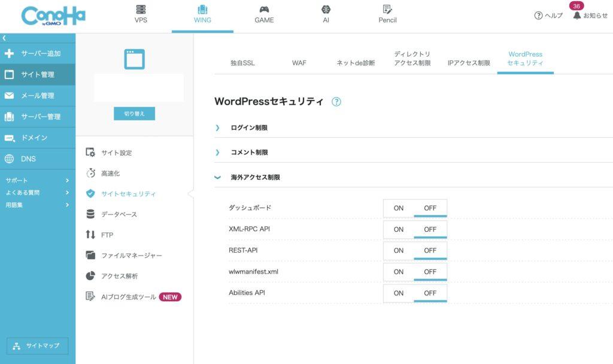The image size is (613, 364).
Task: Open the 独自SSL tab
Action: [242, 63]
